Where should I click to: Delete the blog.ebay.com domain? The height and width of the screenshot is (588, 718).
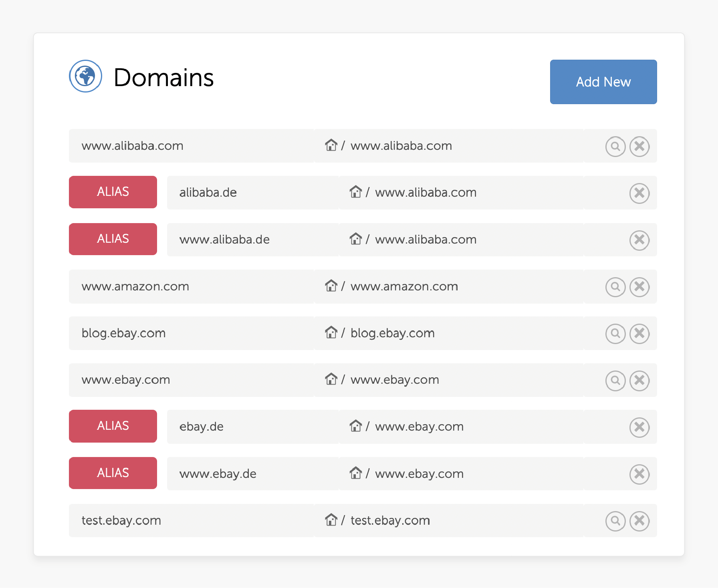[x=639, y=333]
